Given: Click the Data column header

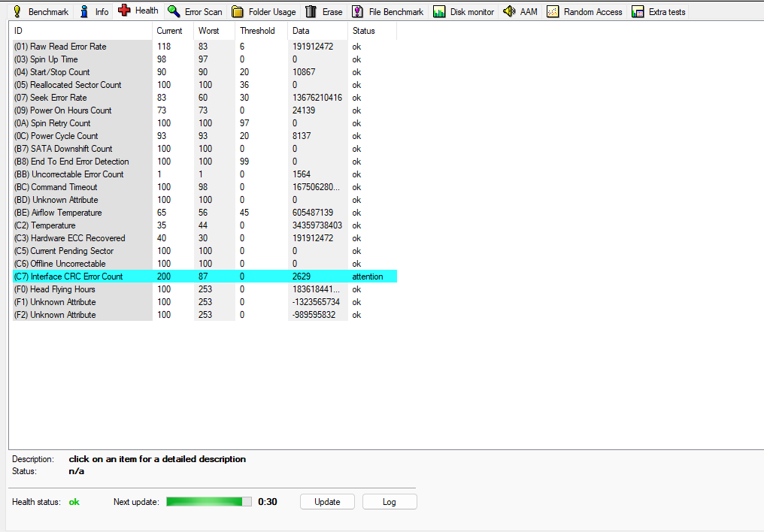Looking at the screenshot, I should click(x=317, y=31).
